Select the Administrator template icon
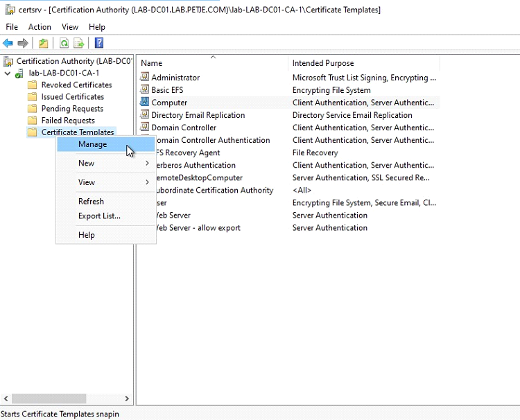520x420 pixels. [145, 78]
